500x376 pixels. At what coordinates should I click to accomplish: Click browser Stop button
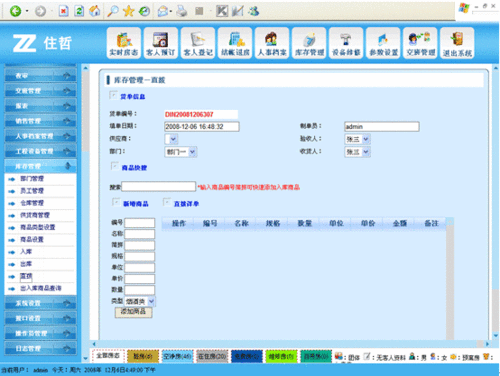point(63,11)
